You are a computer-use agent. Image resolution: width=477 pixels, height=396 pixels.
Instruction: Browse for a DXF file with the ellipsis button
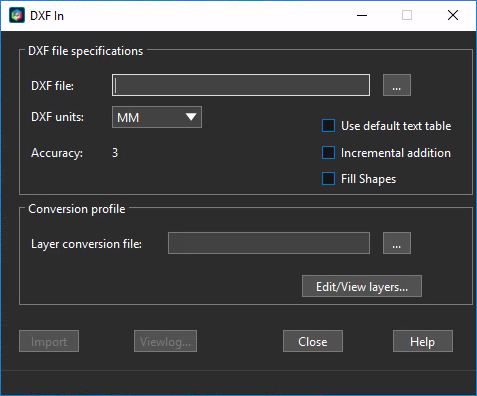pos(397,85)
